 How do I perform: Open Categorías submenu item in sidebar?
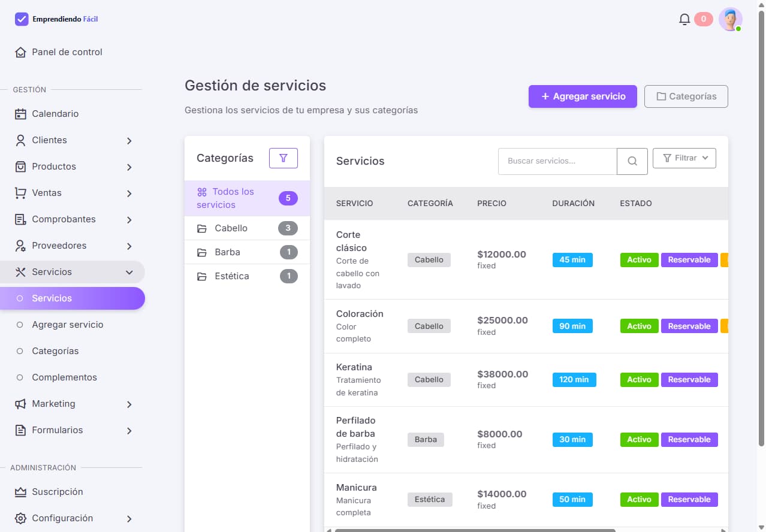point(72,351)
